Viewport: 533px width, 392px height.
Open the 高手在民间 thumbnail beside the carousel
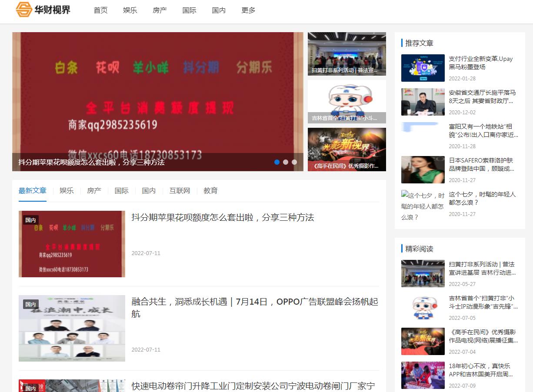coord(347,149)
